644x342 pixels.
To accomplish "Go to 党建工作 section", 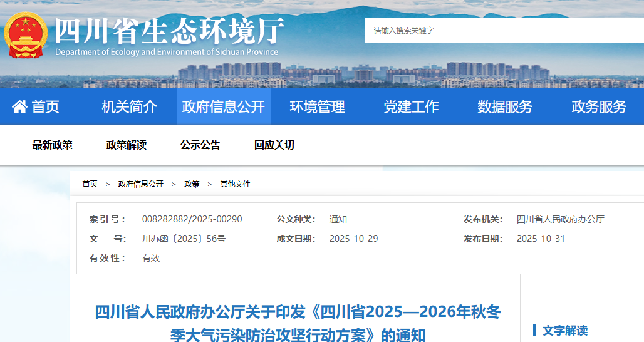I will tap(412, 107).
